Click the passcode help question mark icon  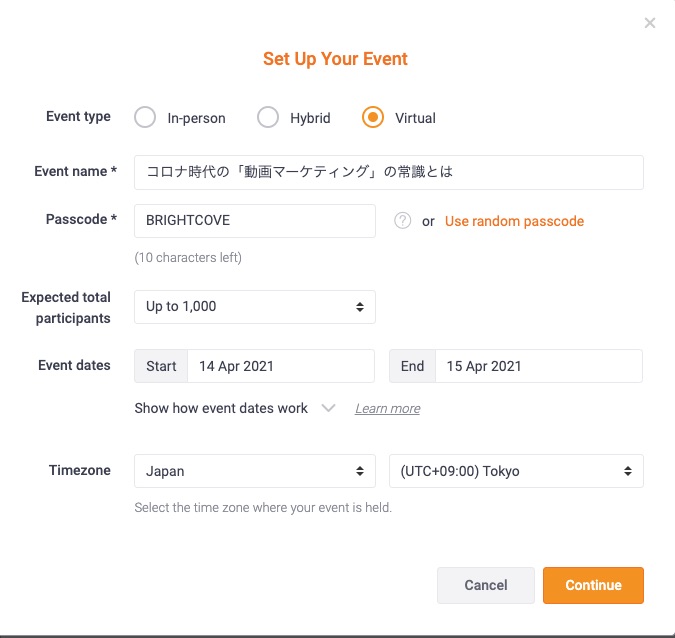403,221
